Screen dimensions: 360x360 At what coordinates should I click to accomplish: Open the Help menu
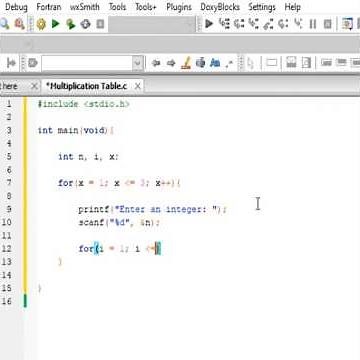(292, 7)
